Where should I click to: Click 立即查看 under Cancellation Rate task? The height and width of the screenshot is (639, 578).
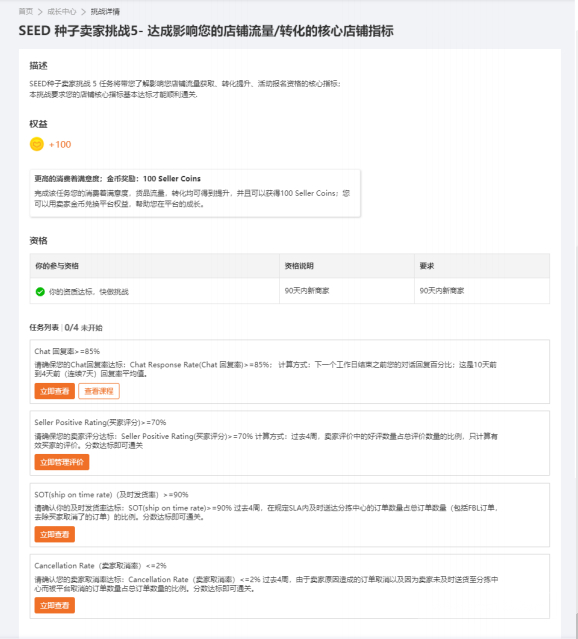(x=55, y=605)
